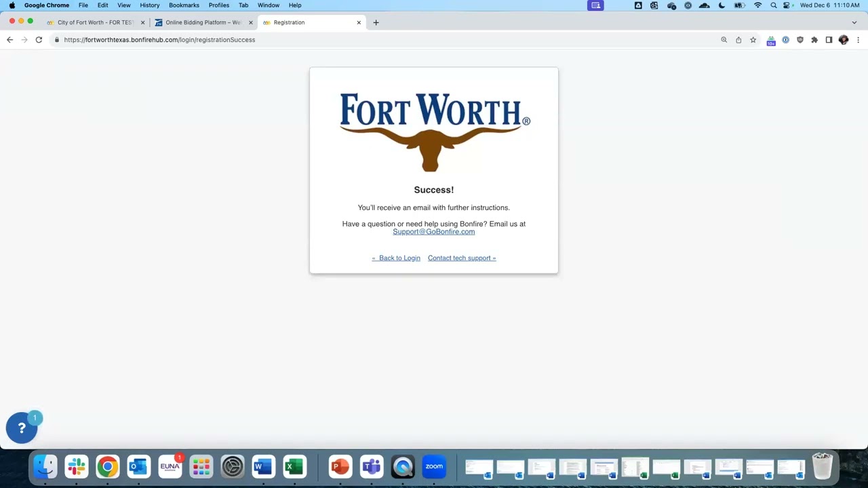Open the Apple menu
The image size is (868, 488).
[12, 5]
